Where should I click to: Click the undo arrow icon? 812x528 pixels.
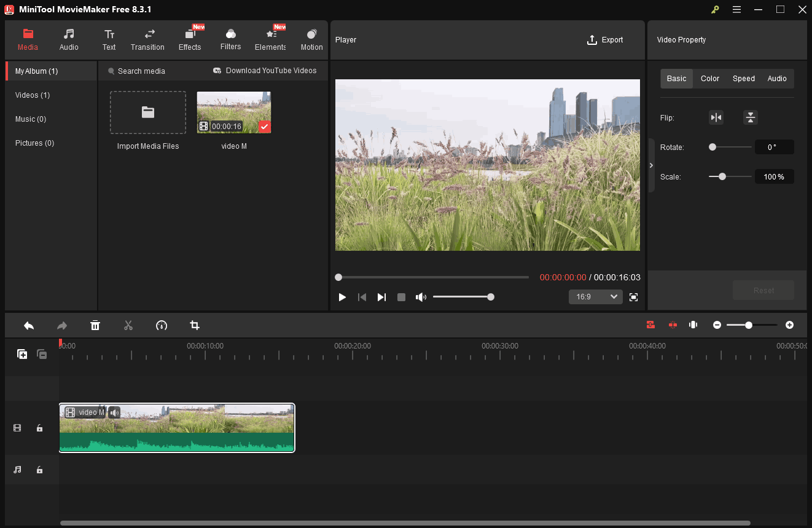coord(29,325)
